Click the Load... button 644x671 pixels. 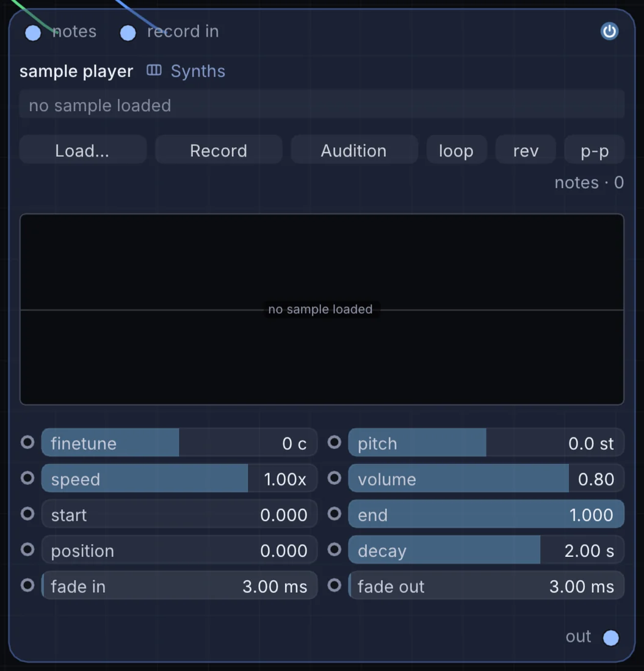(x=82, y=150)
